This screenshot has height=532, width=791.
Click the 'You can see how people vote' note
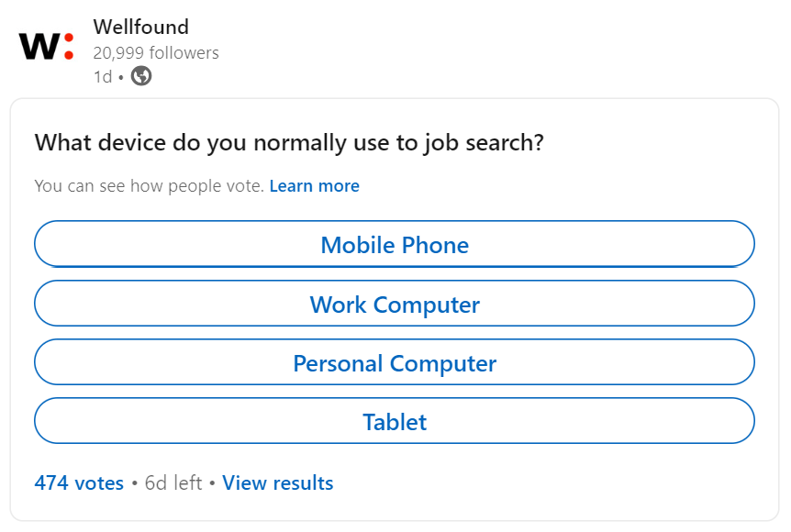tap(150, 186)
